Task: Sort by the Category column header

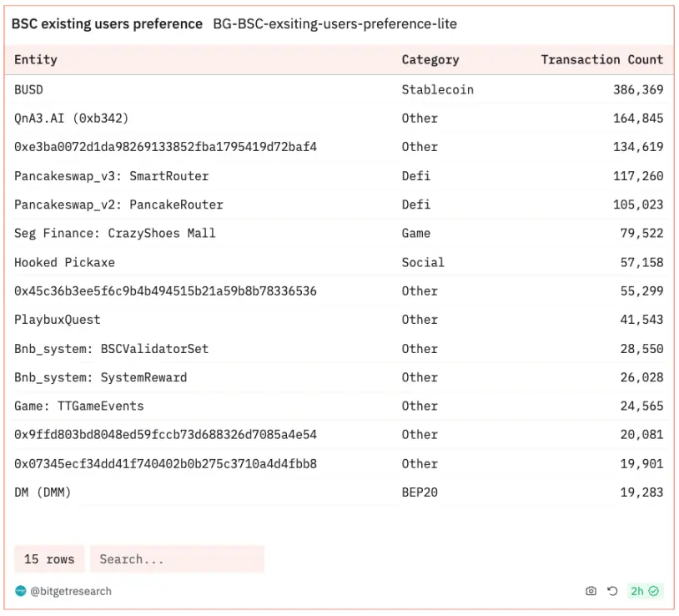Action: [x=430, y=59]
